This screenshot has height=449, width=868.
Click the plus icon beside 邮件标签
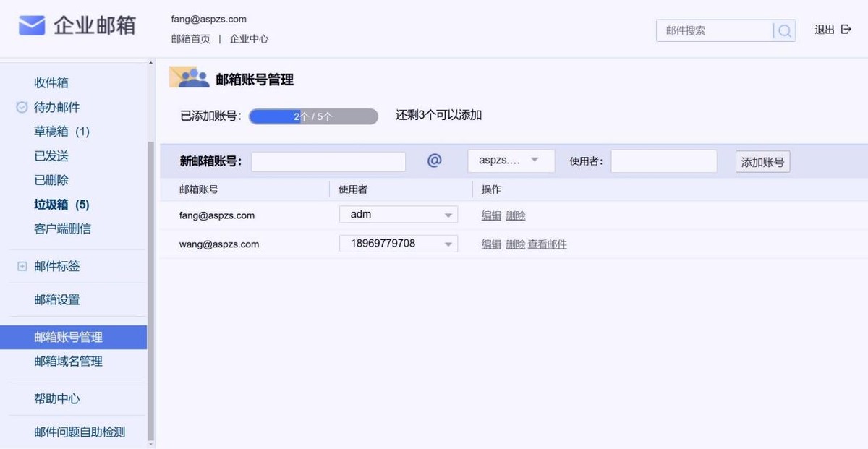coord(22,266)
